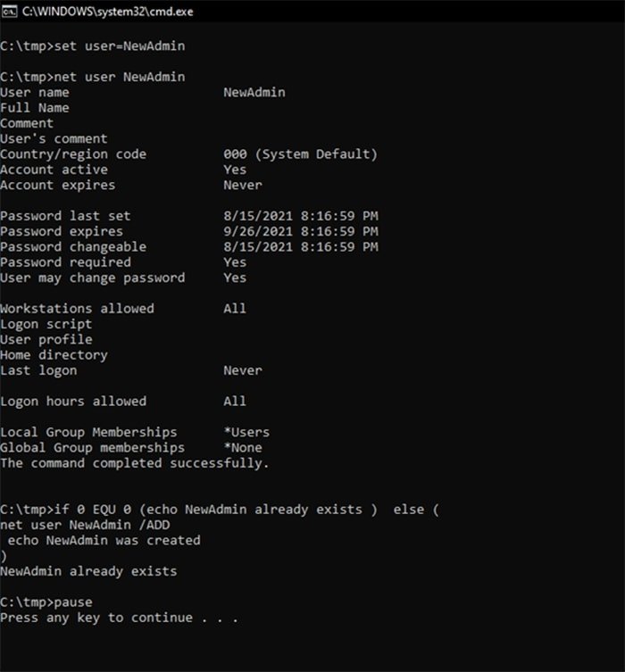Click the 9/26/2021 password expiry date
The width and height of the screenshot is (625, 672).
pos(257,231)
